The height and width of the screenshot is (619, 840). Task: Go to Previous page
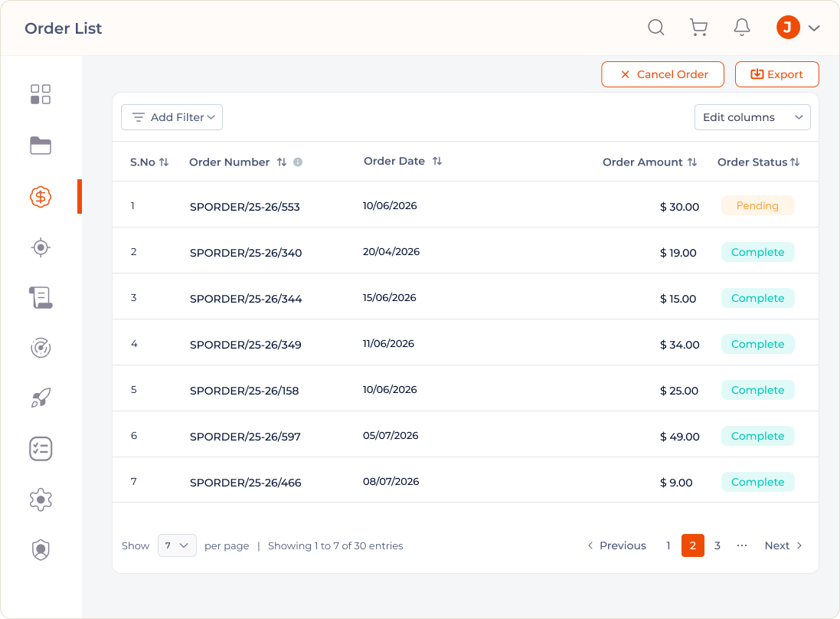616,545
